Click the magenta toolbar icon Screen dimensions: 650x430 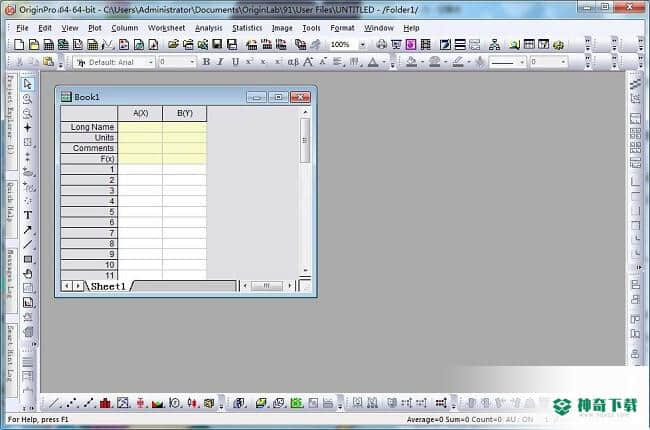(x=410, y=44)
